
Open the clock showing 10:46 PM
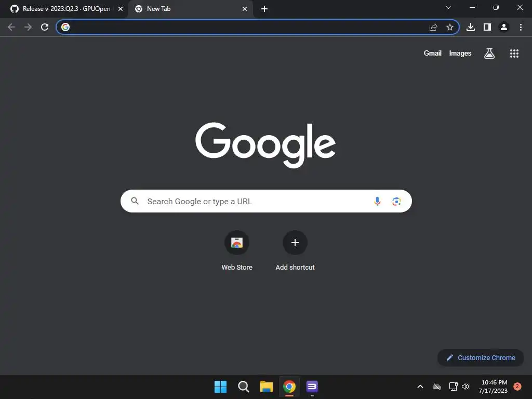494,387
